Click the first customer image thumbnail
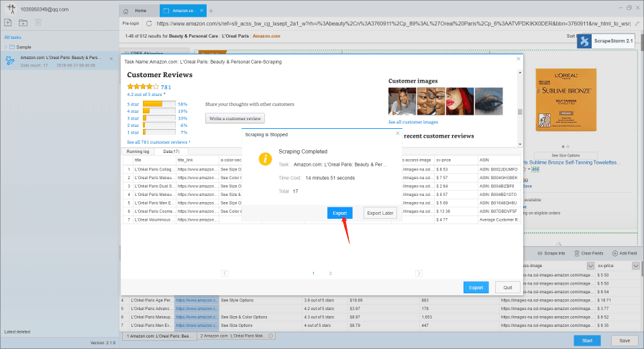Image resolution: width=644 pixels, height=349 pixels. [x=401, y=101]
